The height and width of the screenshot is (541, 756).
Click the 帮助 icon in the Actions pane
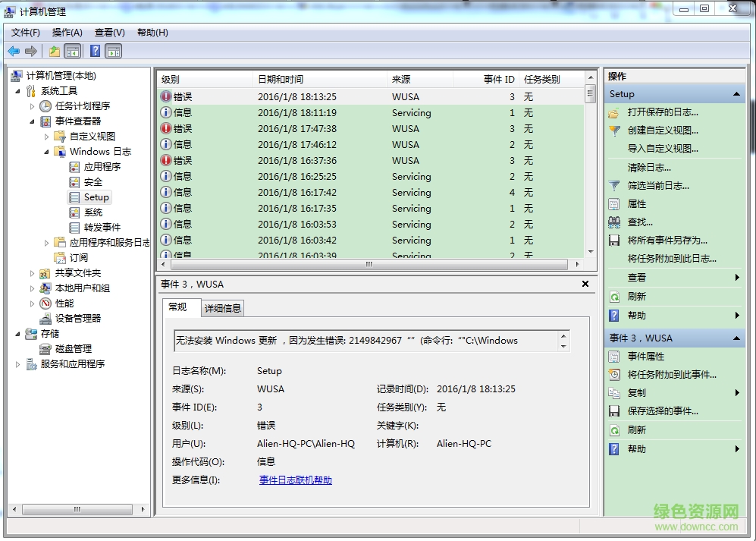tap(613, 315)
